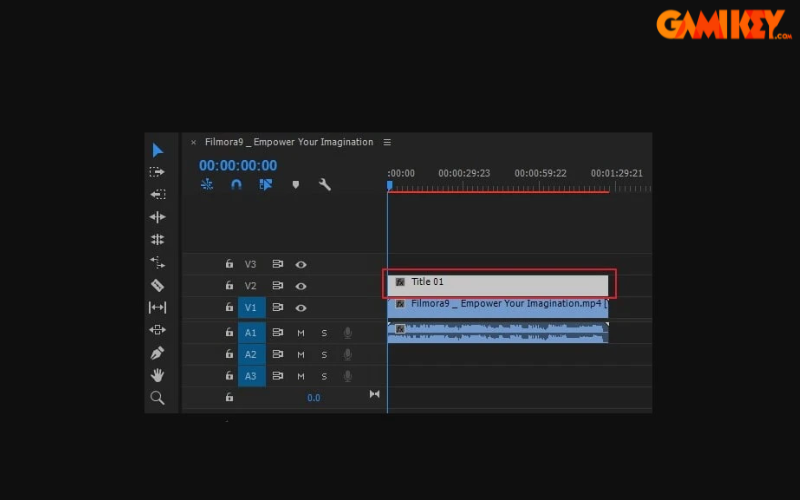Image resolution: width=800 pixels, height=500 pixels.
Task: Click ruler at 00:00:29:23
Action: coord(464,173)
